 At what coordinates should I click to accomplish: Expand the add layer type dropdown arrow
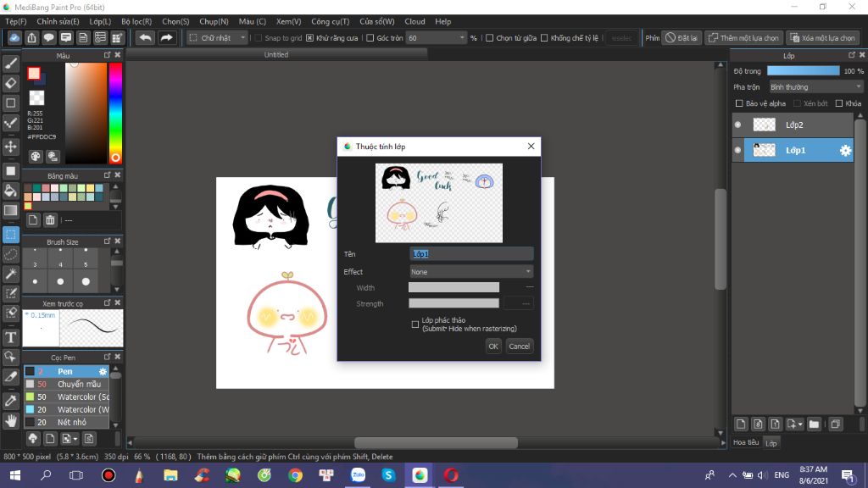pos(800,424)
